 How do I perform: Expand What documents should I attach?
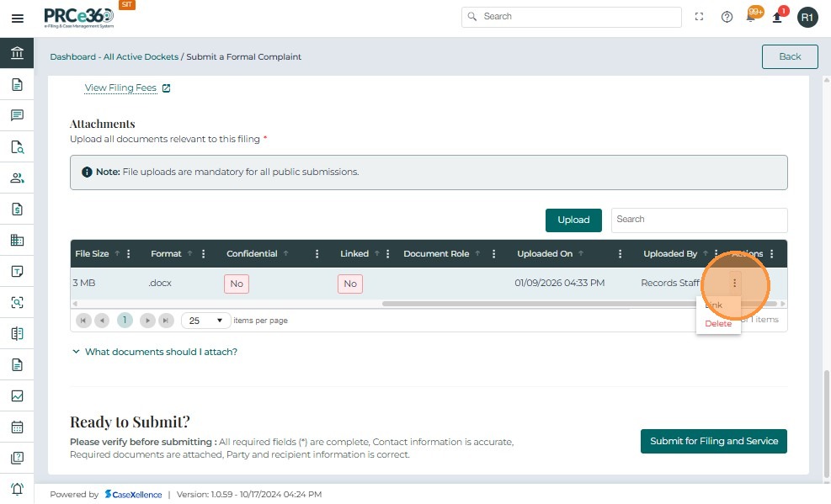point(155,352)
